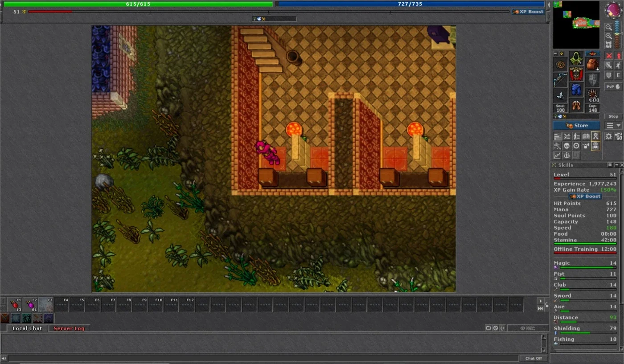This screenshot has width=624, height=364.
Task: Switch to Local Chat tab
Action: point(27,328)
